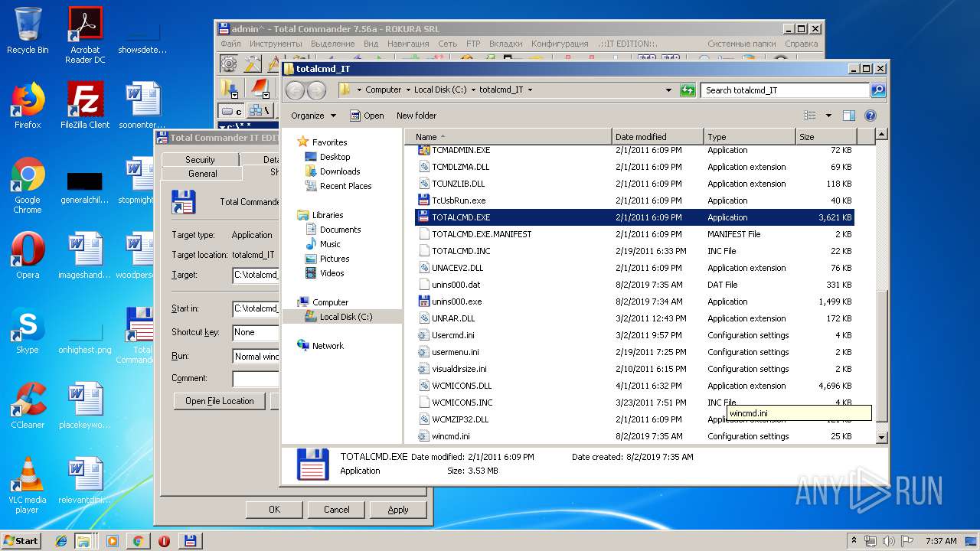Open Skype desktop icon
The image size is (980, 551).
tap(28, 331)
